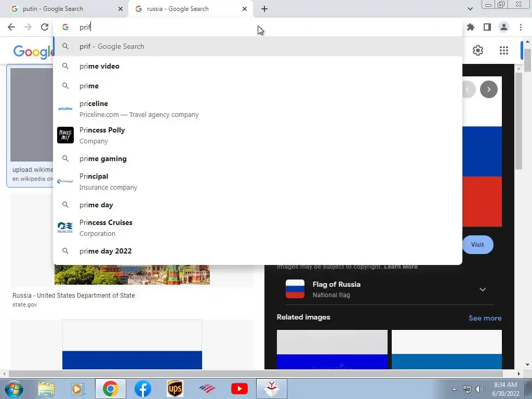The width and height of the screenshot is (532, 399).
Task: Open the Extensions puzzle icon
Action: point(471,27)
